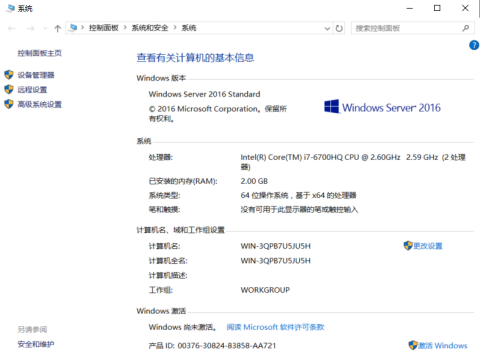Click the 笔和触摸 value text

tap(299, 210)
